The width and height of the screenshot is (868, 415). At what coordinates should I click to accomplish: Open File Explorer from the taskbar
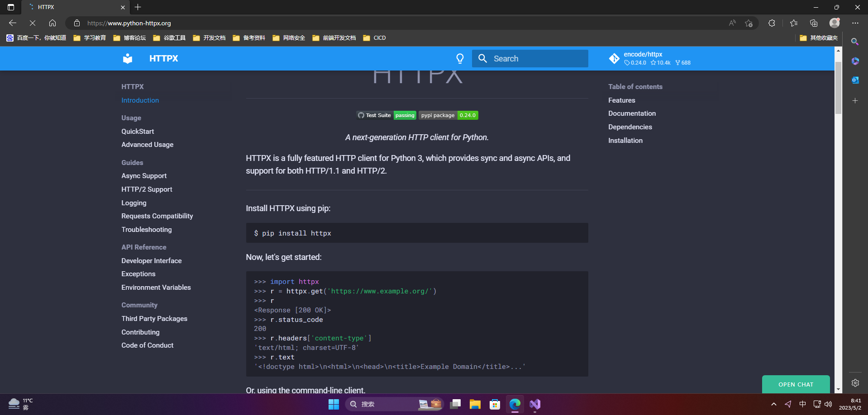point(475,404)
